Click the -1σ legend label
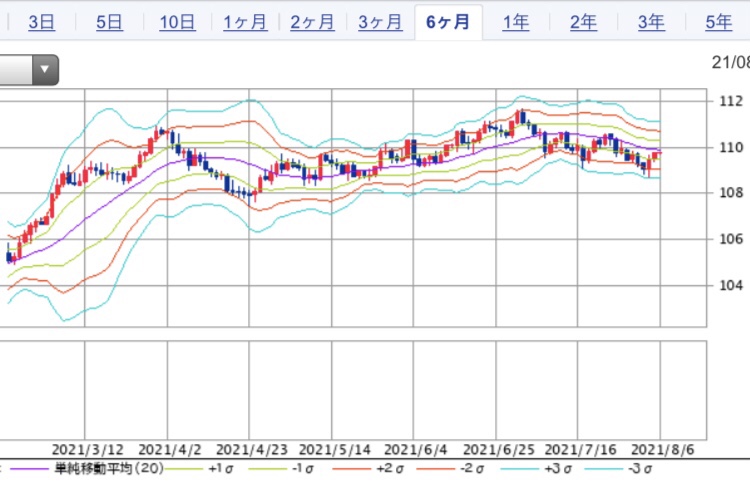This screenshot has width=750, height=488. (x=302, y=468)
